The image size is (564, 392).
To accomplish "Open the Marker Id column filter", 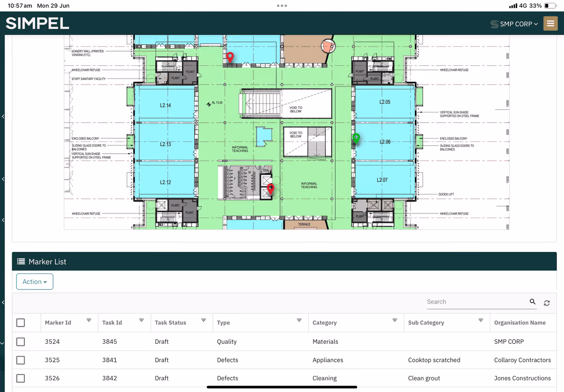I will tap(89, 320).
